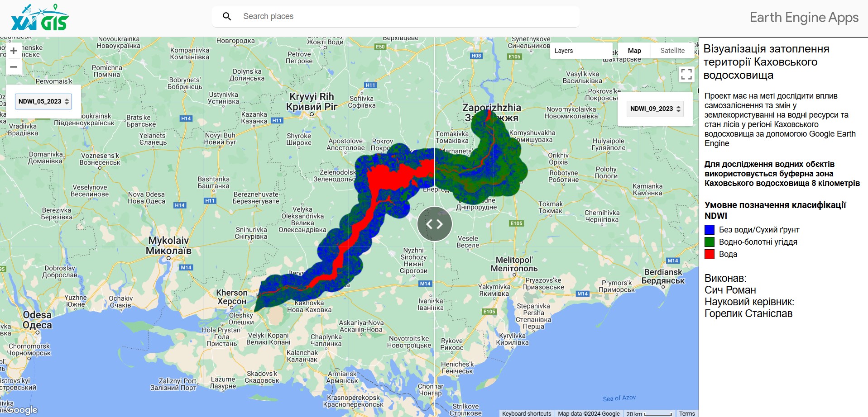Zoom in with the plus button
The image size is (868, 417).
tap(14, 51)
